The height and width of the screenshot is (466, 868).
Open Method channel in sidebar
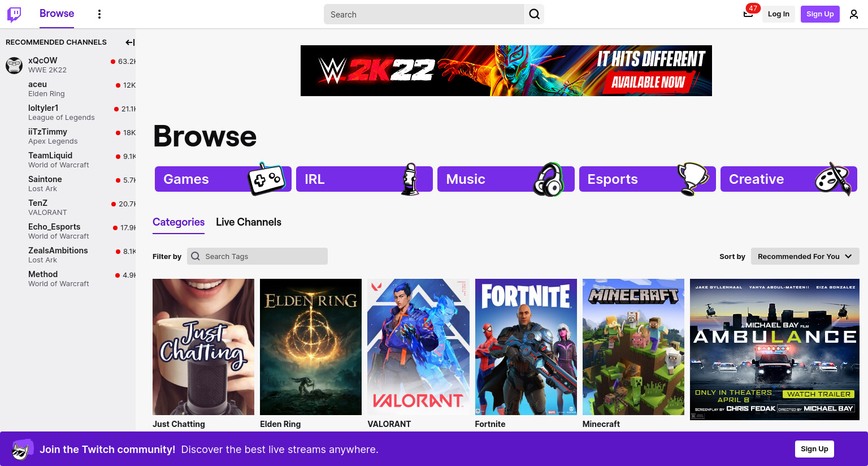[x=68, y=279]
